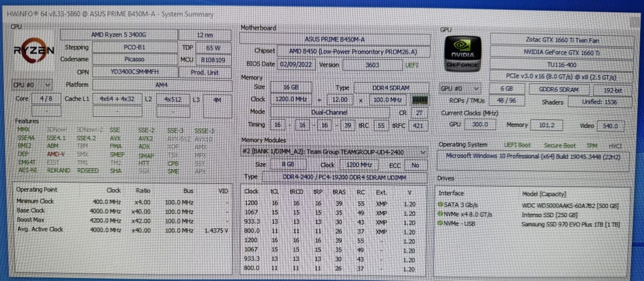The width and height of the screenshot is (644, 281).
Task: Select the Picasso codename field
Action: [134, 59]
